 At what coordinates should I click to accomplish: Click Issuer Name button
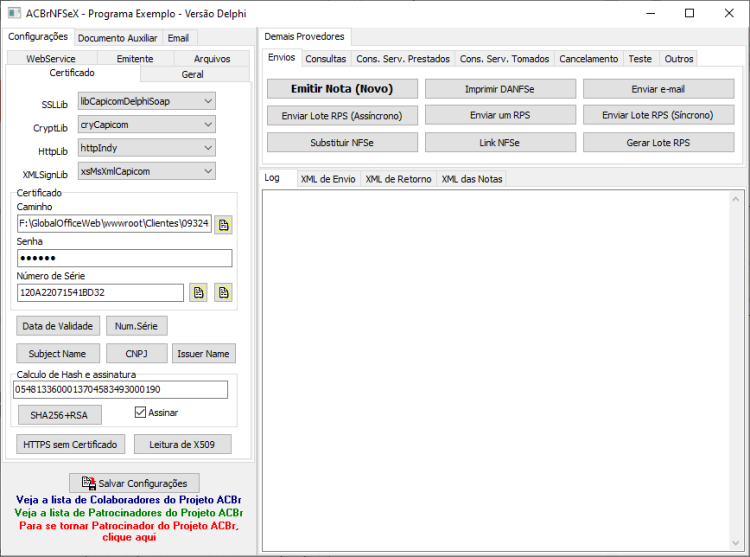click(204, 354)
